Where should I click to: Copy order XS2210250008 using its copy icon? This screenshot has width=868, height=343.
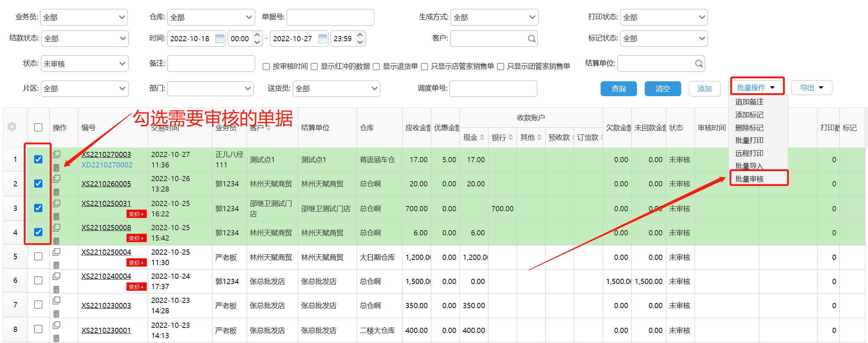click(x=56, y=228)
